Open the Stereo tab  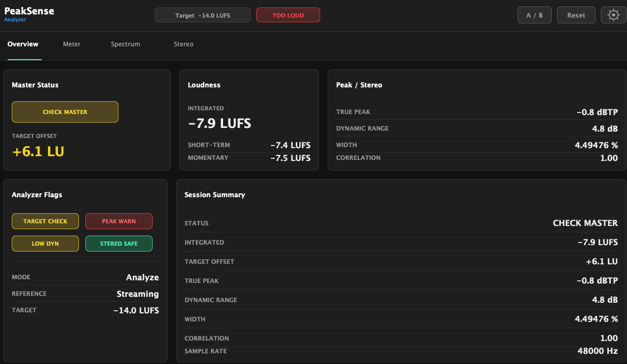[184, 44]
